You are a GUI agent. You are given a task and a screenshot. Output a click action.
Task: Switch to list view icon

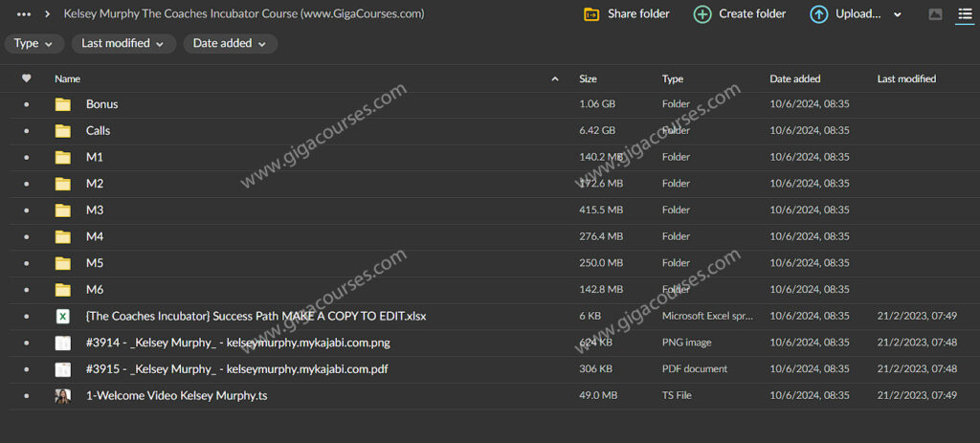coord(965,14)
